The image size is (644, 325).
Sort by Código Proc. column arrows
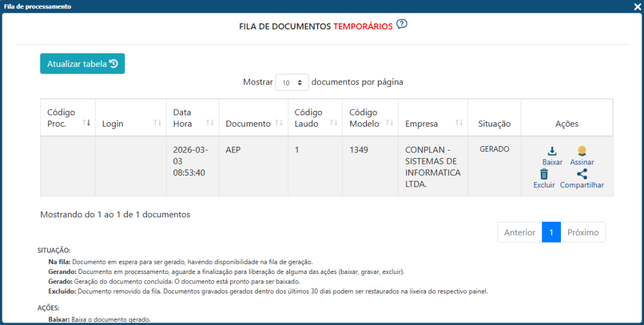click(86, 123)
